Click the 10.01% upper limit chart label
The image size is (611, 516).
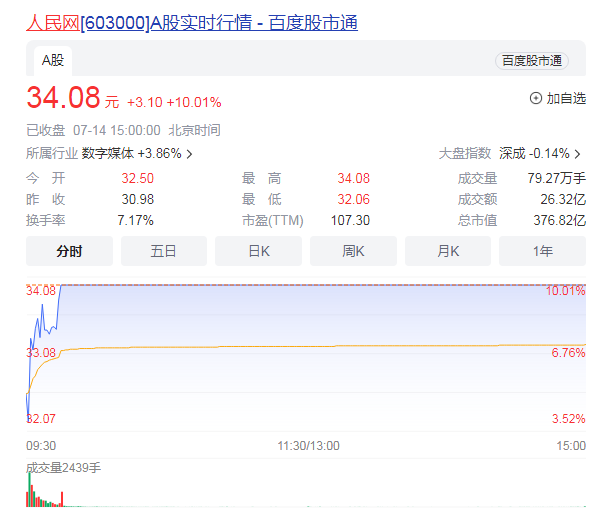click(x=565, y=291)
